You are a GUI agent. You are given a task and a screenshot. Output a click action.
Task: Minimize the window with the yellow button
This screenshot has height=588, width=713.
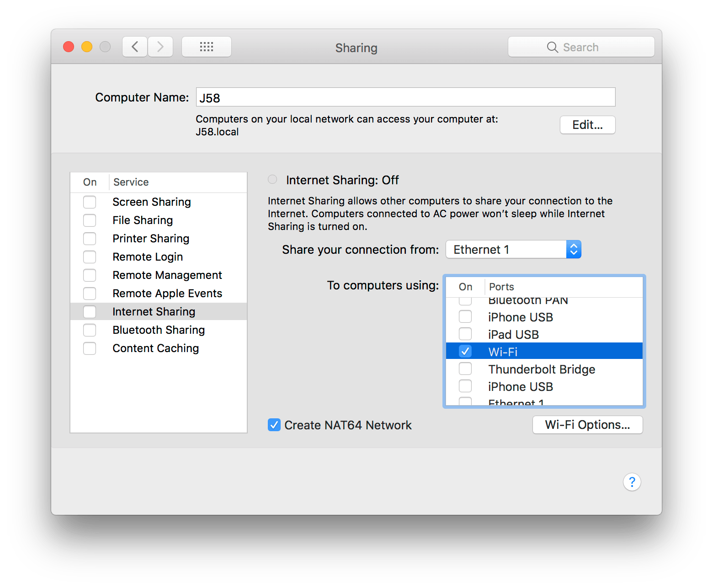coord(87,47)
